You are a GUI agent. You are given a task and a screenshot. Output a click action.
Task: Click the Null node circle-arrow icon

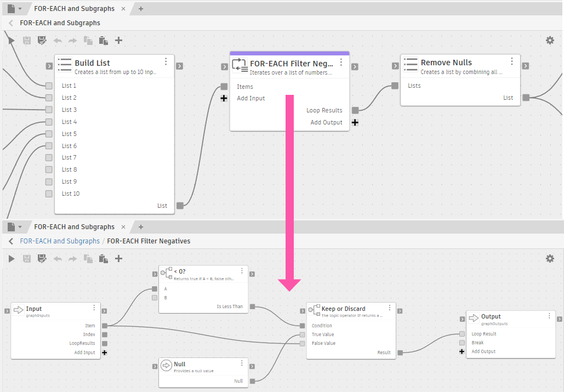(166, 365)
